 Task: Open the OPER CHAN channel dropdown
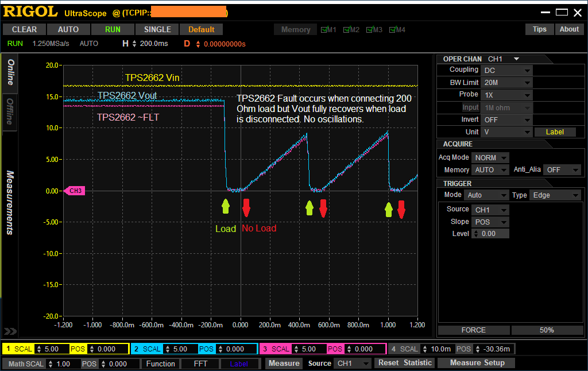coord(516,59)
